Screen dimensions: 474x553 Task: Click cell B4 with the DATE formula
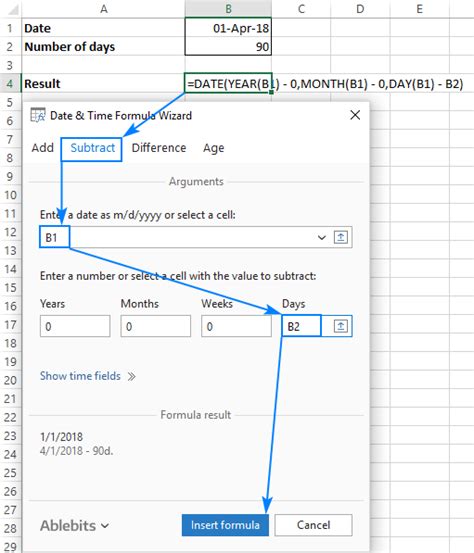pos(228,84)
